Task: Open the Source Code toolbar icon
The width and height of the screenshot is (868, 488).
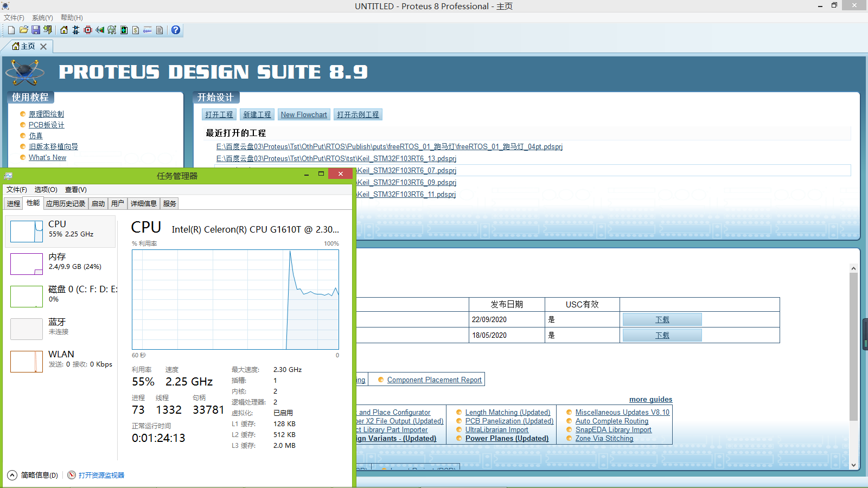Action: click(x=148, y=30)
